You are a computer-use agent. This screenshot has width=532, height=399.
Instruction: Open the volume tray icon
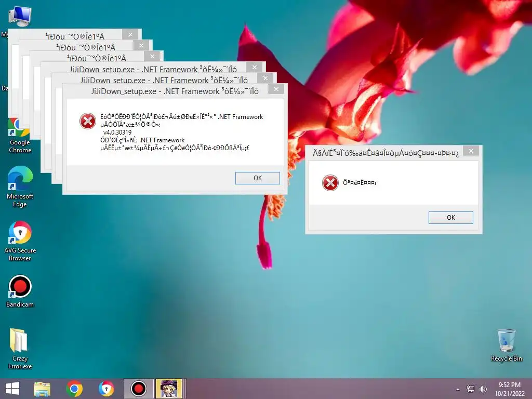tap(483, 389)
